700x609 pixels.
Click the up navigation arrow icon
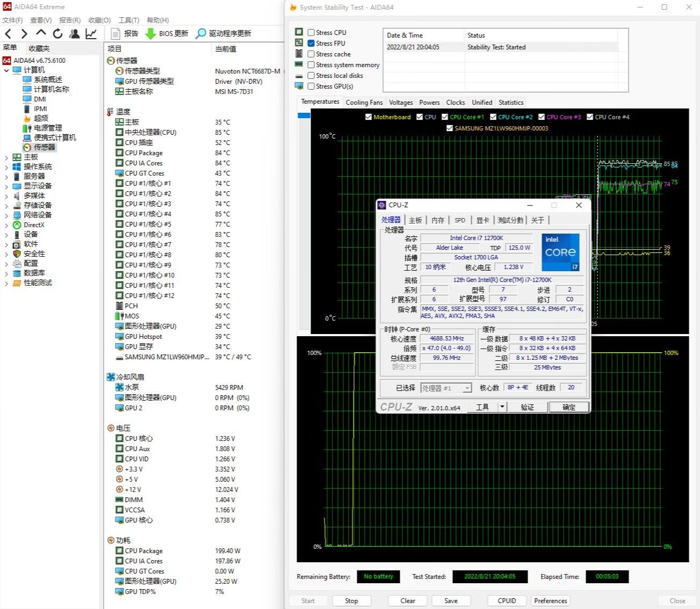point(41,33)
